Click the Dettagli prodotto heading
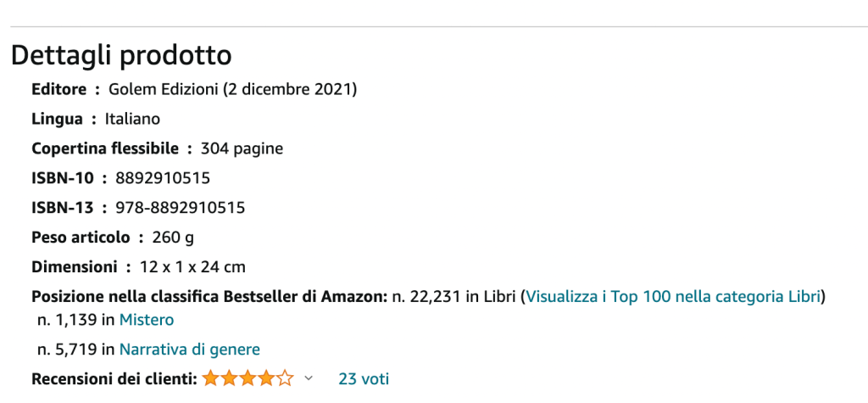868x403 pixels. (x=121, y=55)
